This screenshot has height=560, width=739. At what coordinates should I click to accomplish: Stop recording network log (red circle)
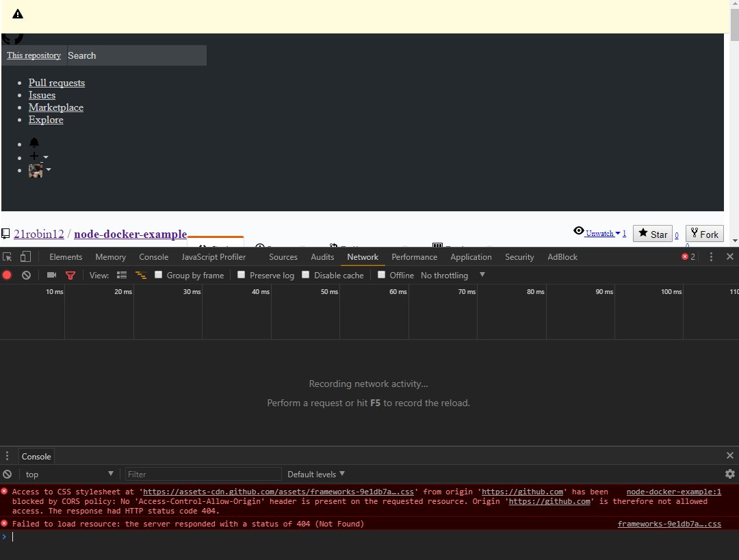[7, 275]
